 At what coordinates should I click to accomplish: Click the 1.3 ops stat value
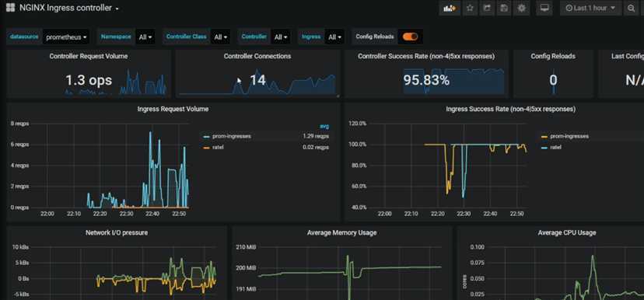click(89, 80)
